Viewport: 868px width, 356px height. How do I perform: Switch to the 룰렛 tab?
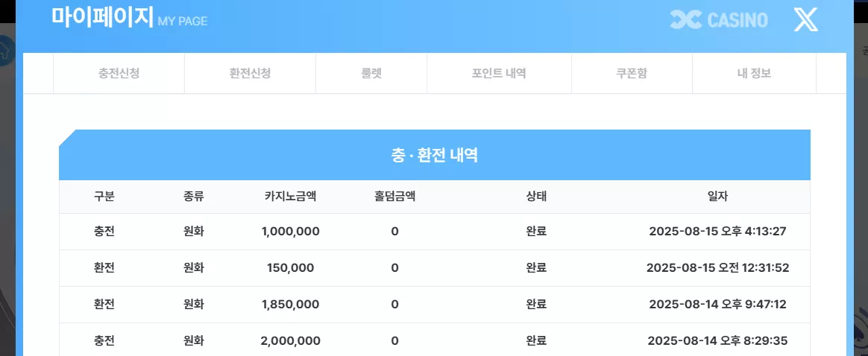pos(371,74)
